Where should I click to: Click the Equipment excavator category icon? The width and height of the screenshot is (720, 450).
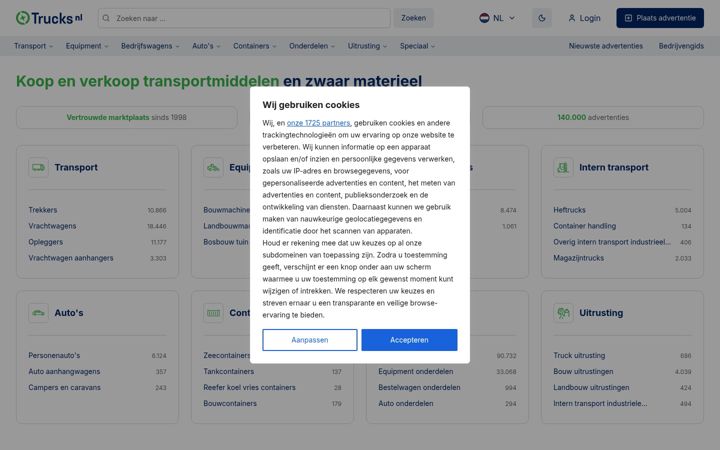213,168
